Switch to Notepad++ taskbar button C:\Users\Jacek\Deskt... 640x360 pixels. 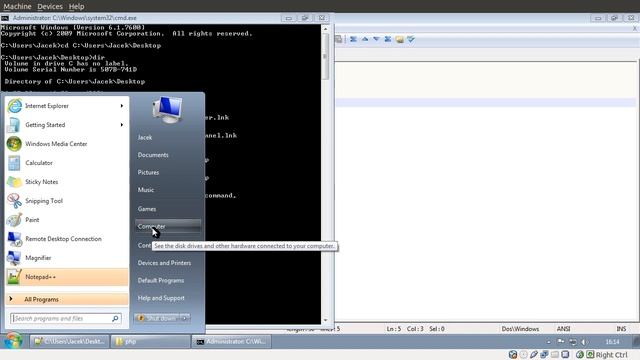69,342
